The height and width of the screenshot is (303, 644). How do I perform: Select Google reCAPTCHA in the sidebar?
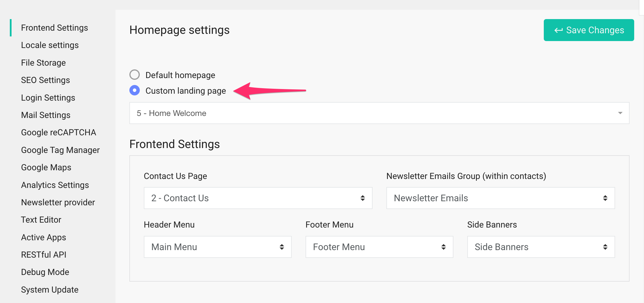tap(58, 132)
